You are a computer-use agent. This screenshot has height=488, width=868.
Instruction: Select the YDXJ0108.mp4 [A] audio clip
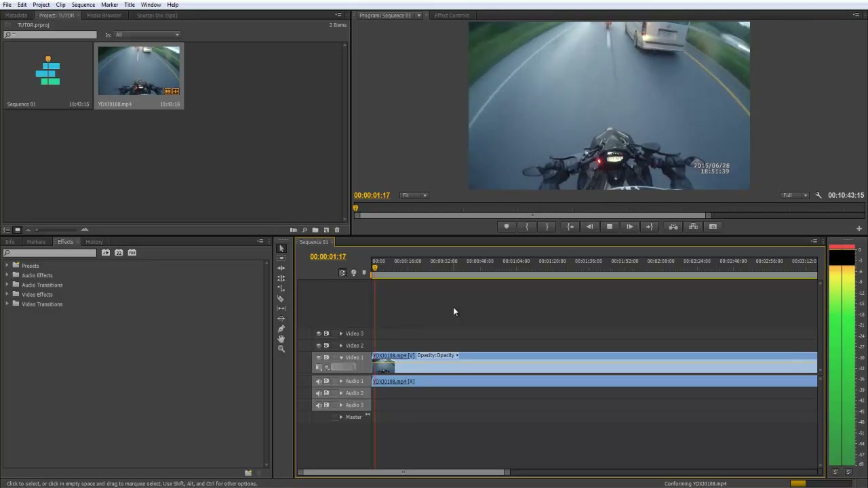tap(595, 382)
